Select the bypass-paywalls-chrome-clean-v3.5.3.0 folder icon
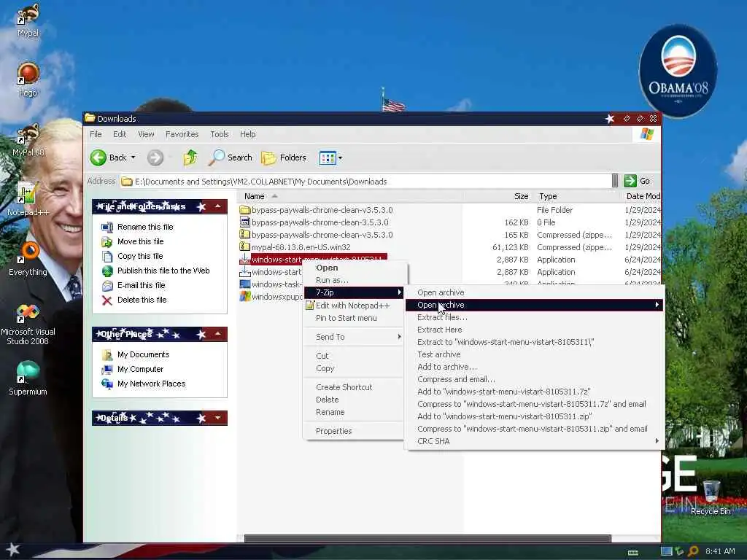This screenshot has height=560, width=747. pyautogui.click(x=245, y=210)
